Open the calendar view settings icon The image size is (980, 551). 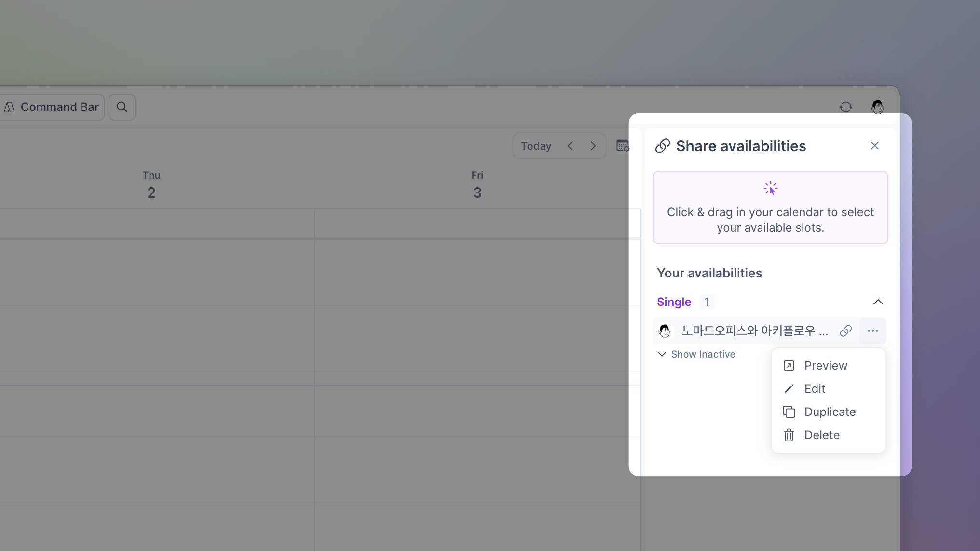click(x=623, y=146)
